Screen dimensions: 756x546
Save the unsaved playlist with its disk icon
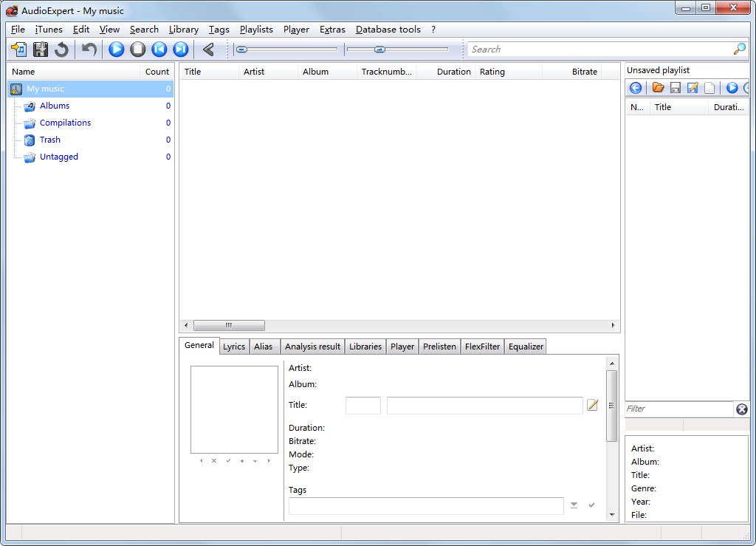tap(675, 87)
